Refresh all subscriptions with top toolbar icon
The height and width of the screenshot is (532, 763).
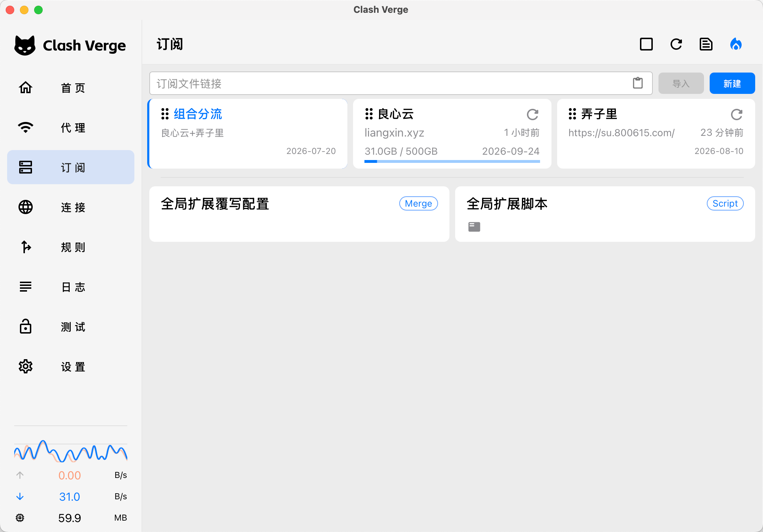pos(676,44)
